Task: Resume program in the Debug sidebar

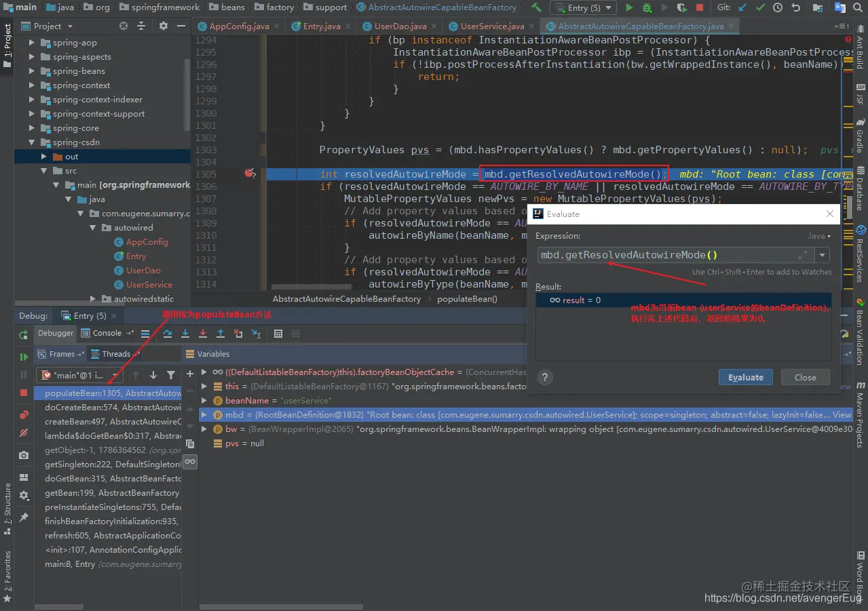Action: [x=24, y=357]
